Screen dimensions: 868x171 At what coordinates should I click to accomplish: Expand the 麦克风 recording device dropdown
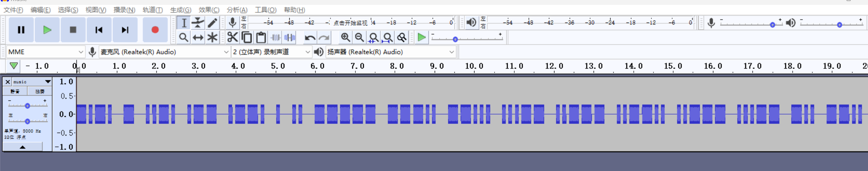[x=164, y=52]
